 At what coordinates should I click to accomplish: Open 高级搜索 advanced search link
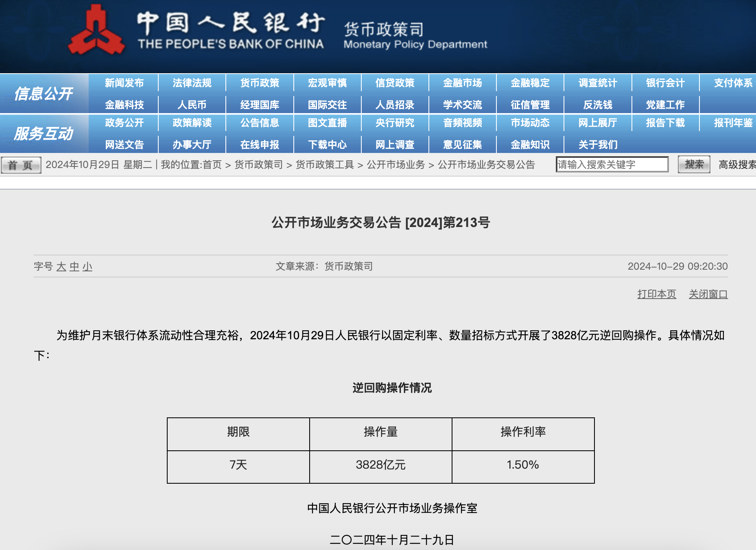[737, 164]
